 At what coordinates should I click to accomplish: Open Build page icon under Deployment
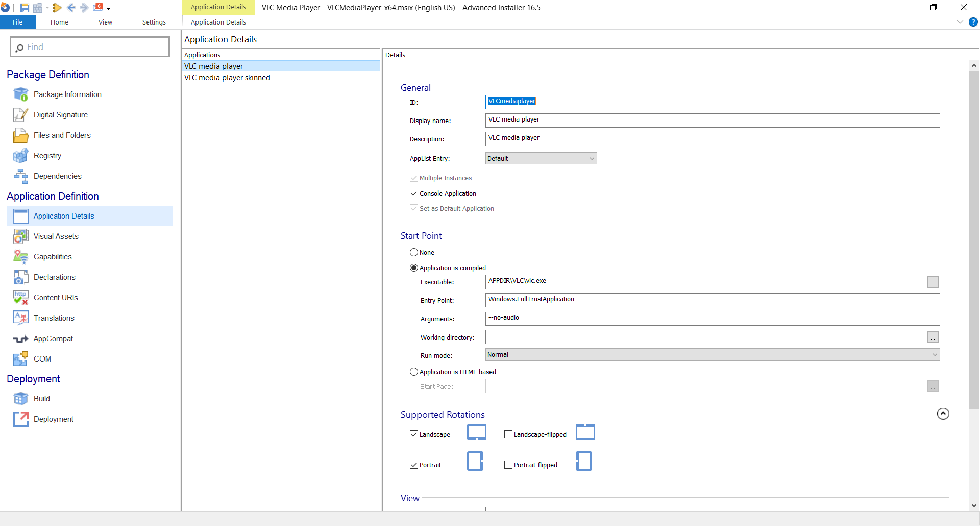click(20, 399)
